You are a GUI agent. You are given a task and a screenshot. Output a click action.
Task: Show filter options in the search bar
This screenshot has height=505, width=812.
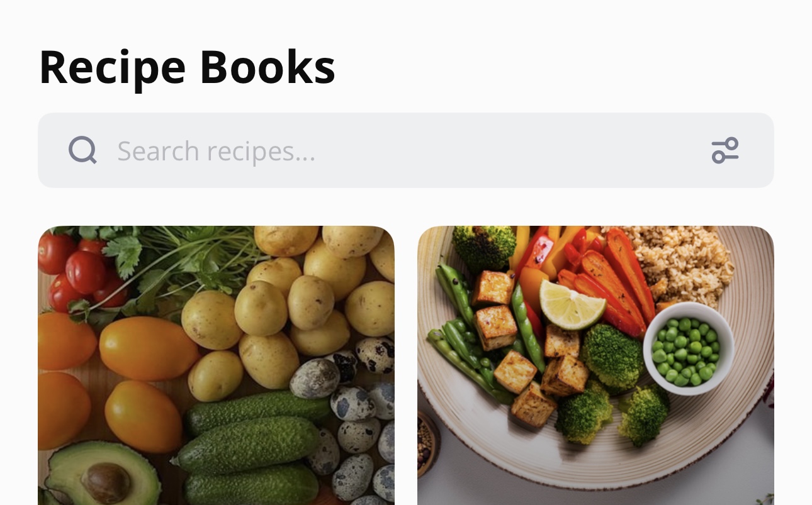click(725, 150)
